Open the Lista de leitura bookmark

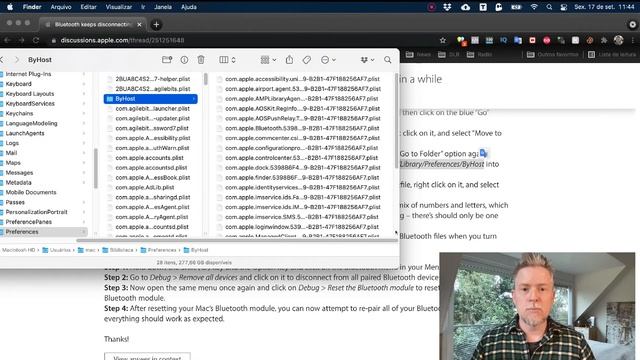(612, 54)
